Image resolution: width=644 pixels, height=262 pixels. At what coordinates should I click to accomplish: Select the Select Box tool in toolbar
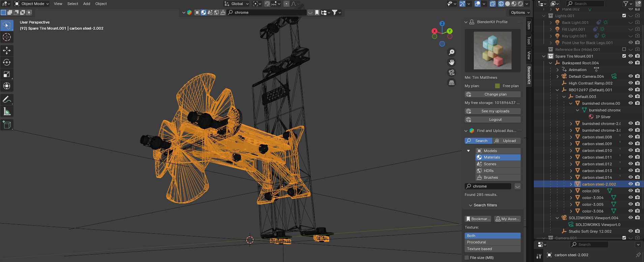(x=7, y=25)
